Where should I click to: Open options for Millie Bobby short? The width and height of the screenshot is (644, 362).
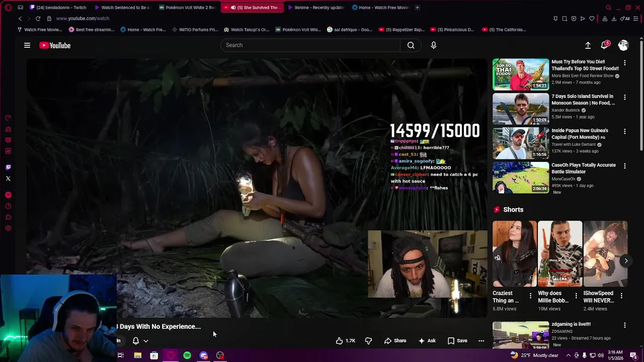(x=576, y=296)
